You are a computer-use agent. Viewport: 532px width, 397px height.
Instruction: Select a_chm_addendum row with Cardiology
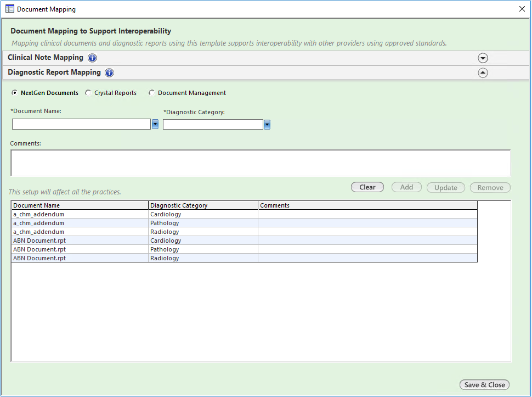pyautogui.click(x=244, y=214)
